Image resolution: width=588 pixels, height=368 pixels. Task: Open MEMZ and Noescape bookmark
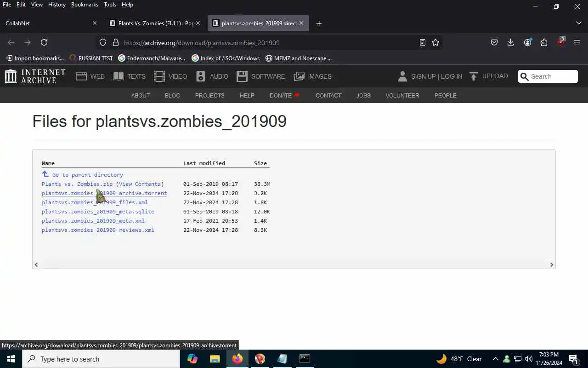point(299,58)
